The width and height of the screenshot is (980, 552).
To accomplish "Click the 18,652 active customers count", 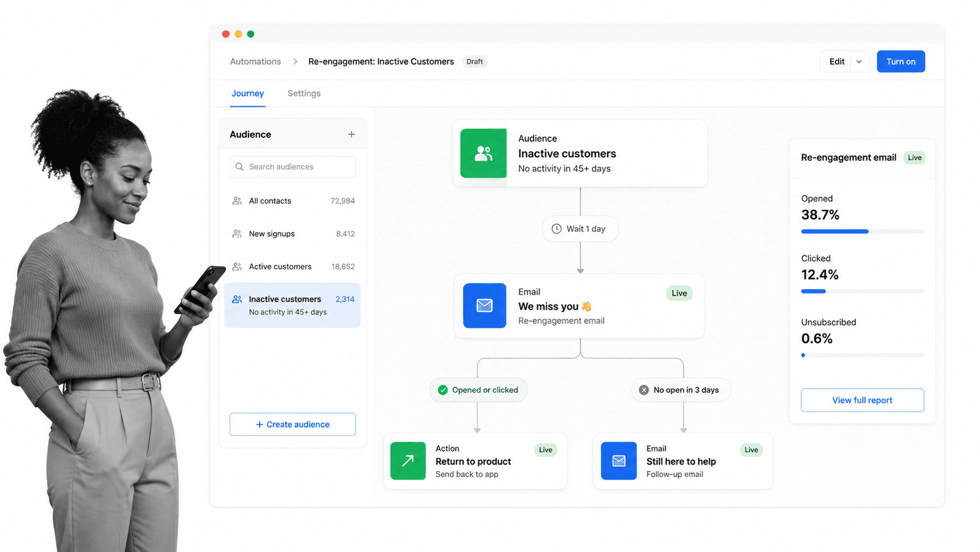I will (x=343, y=266).
